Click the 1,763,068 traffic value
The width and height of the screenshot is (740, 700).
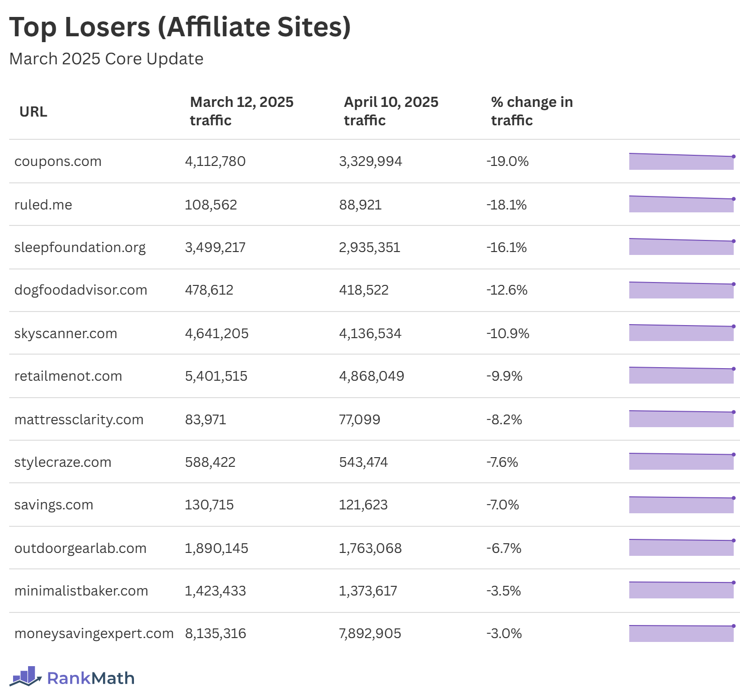pos(370,549)
